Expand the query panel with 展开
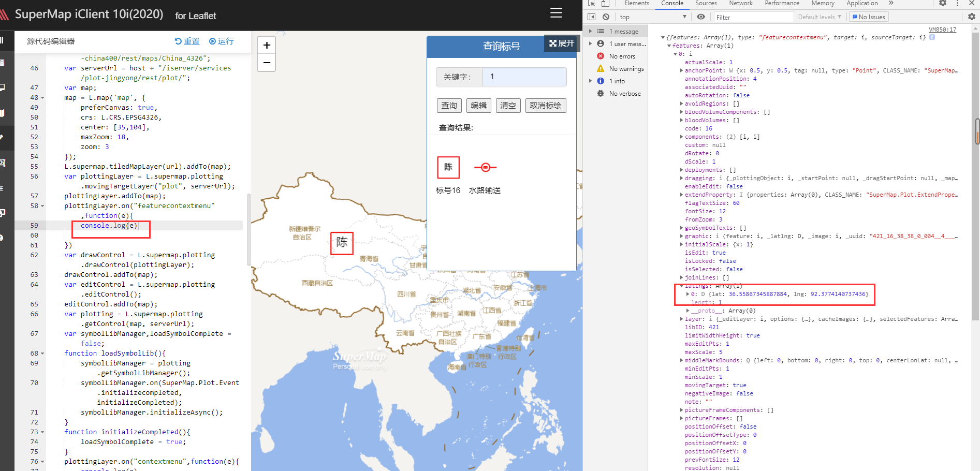980x471 pixels. point(562,43)
